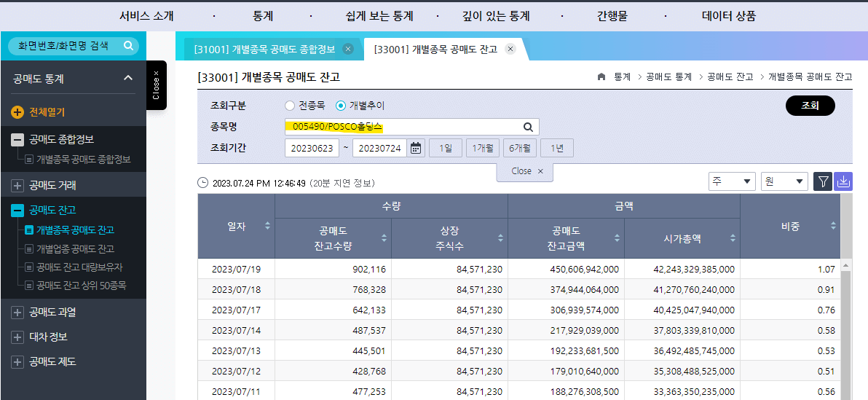Open the calendar date picker icon
The image size is (868, 400).
pyautogui.click(x=416, y=148)
